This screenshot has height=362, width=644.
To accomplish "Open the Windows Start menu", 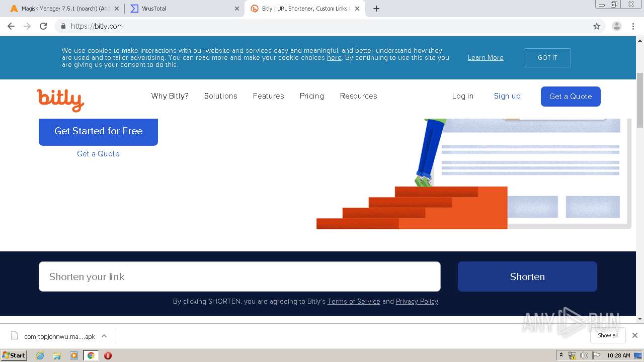I will point(14,355).
